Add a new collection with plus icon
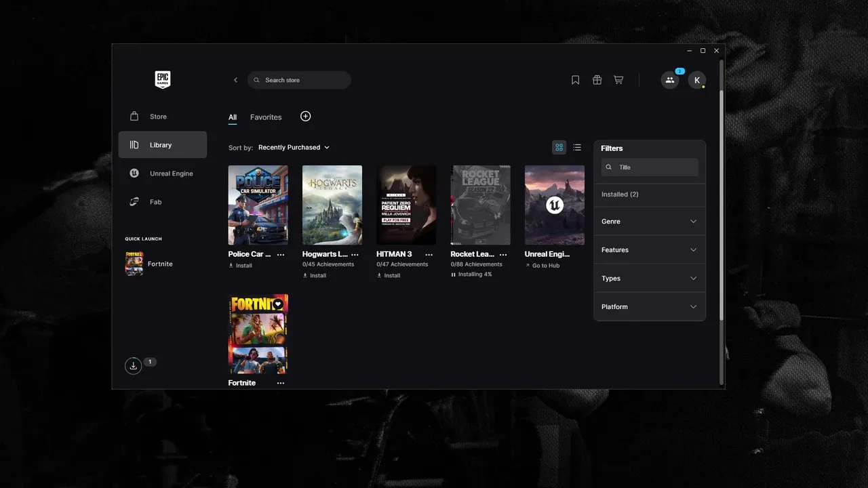Screen dimensions: 868x488 point(306,117)
